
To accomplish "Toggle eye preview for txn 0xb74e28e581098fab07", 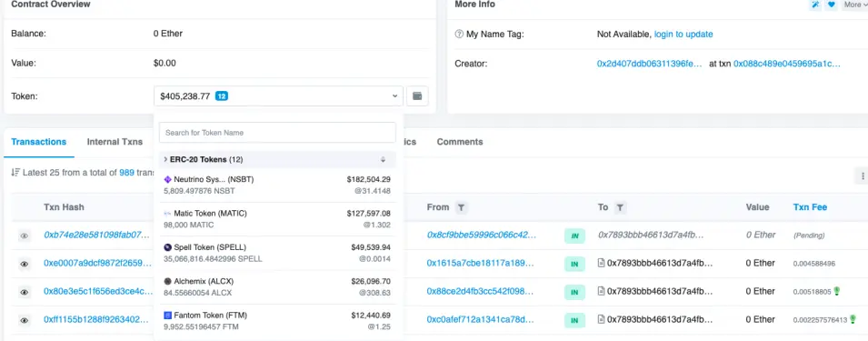I will click(25, 236).
